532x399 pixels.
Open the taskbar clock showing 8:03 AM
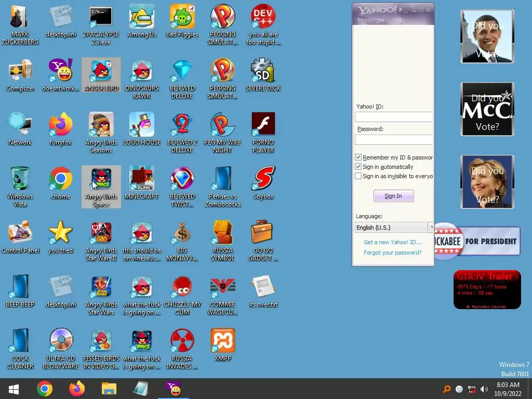pyautogui.click(x=508, y=389)
